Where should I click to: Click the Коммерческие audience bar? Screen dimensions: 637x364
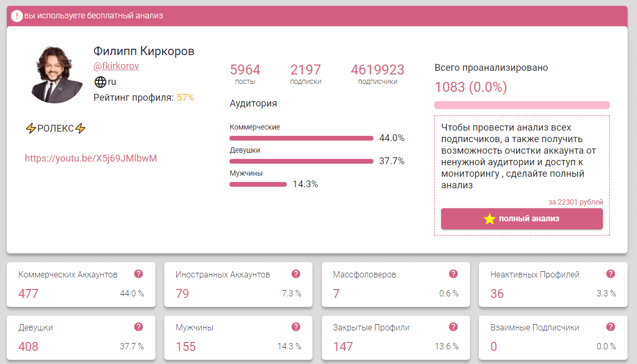click(301, 138)
